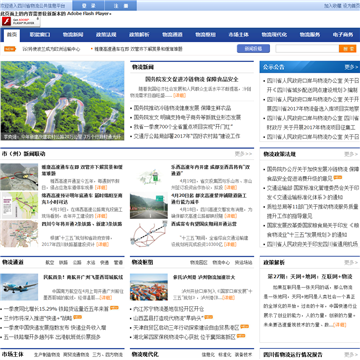
Task: Click the NEW badge after 山西盂县打造现代物流
Action: point(209,317)
